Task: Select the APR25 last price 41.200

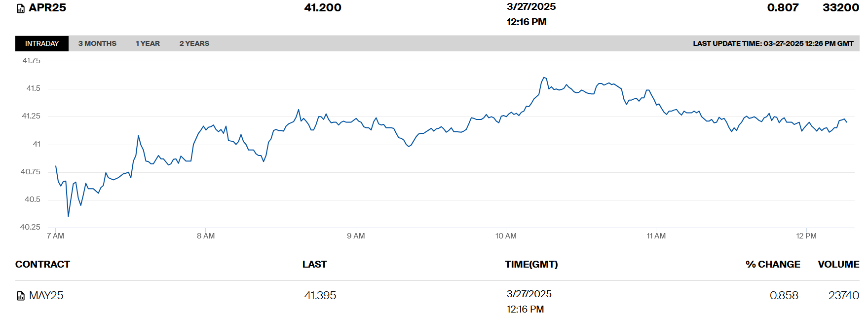Action: pos(323,8)
